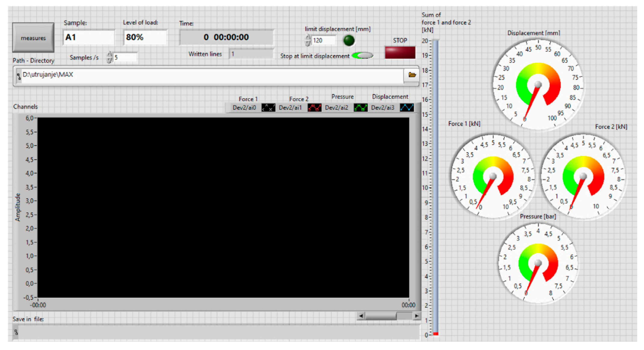Click the Level of load field 80%
This screenshot has width=644, height=350.
click(x=145, y=37)
